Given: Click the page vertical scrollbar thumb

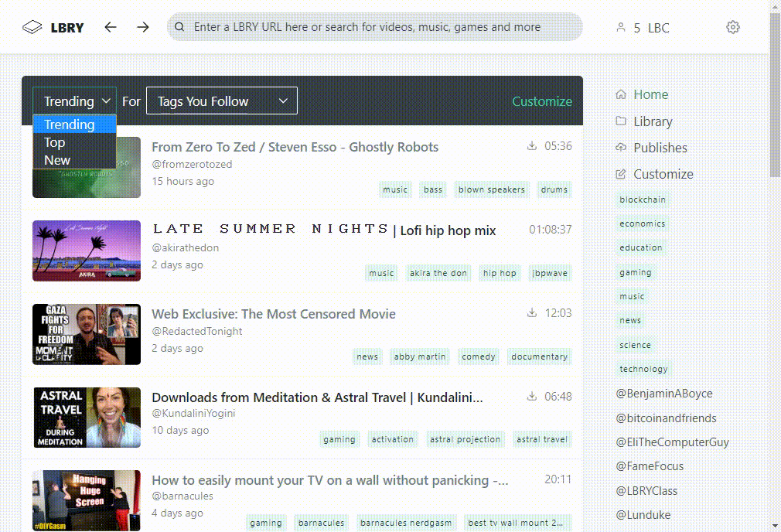Looking at the screenshot, I should click(775, 94).
